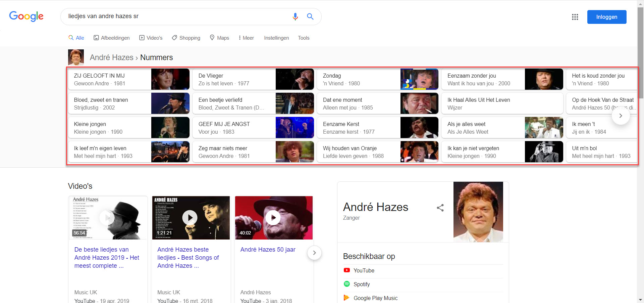The image size is (644, 303).
Task: Click the André Hazes portrait photo in the knowledge panel
Action: (478, 212)
